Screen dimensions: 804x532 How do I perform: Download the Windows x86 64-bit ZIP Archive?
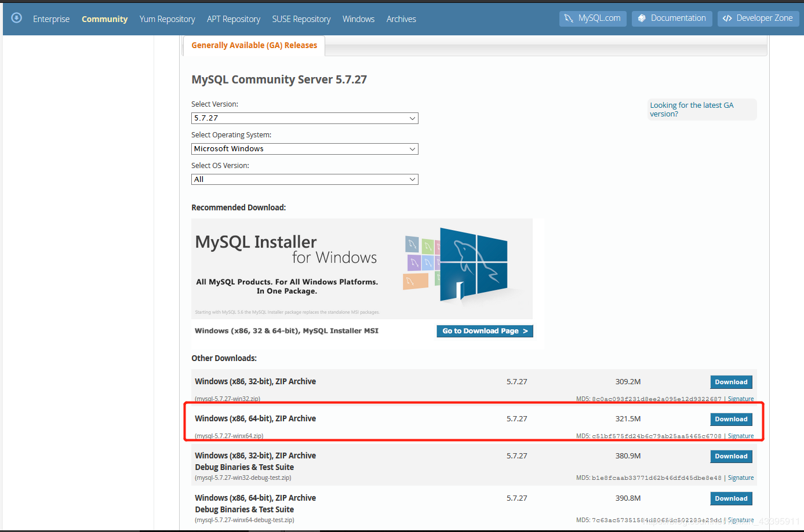pyautogui.click(x=731, y=418)
